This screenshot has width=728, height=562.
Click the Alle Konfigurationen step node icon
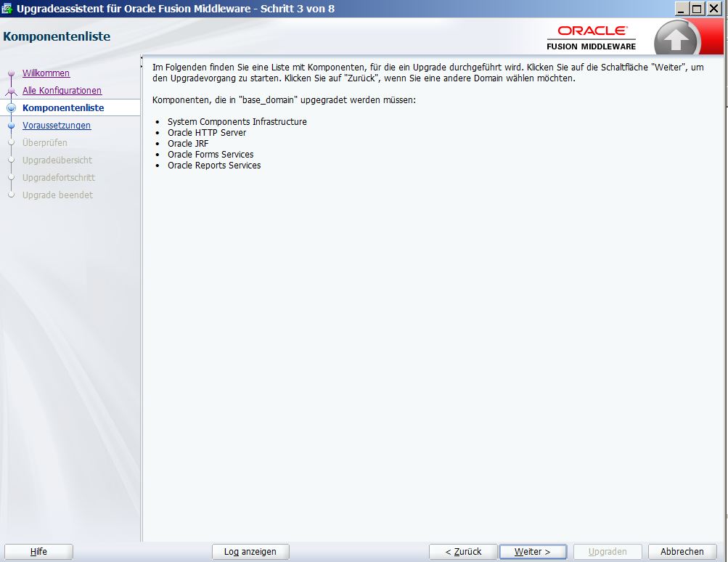(x=11, y=91)
